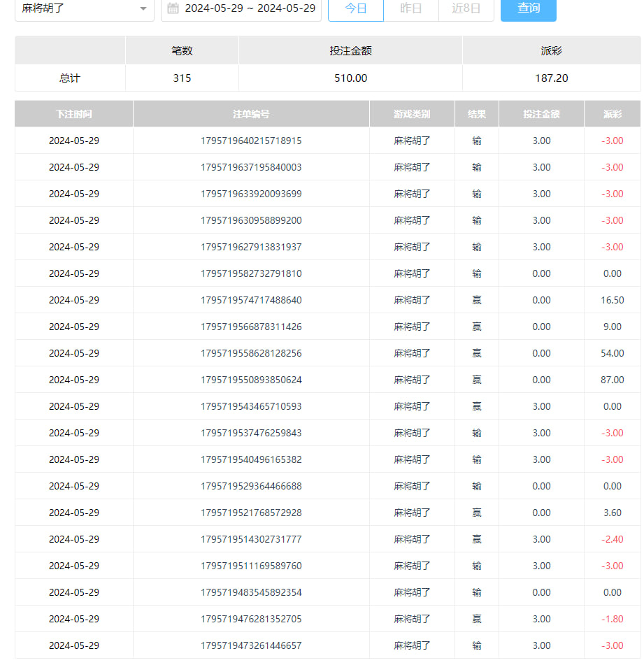Select the 今日 quick filter
Image resolution: width=644 pixels, height=665 pixels.
(356, 9)
